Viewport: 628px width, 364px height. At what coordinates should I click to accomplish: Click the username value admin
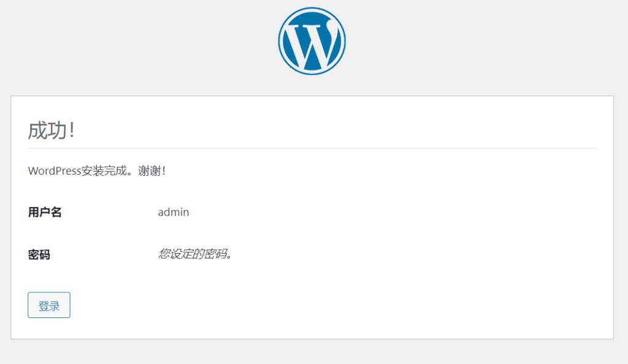(x=174, y=212)
